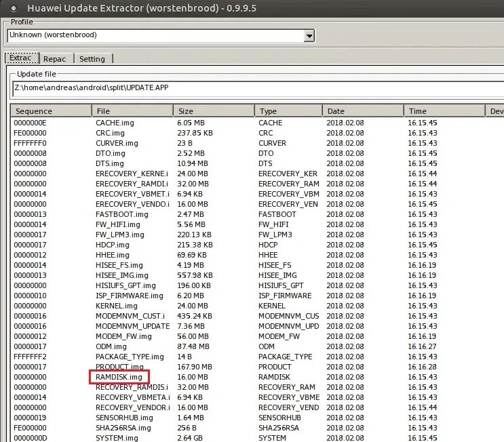
Task: Select the PRODUCT.img file entry
Action: pos(119,366)
